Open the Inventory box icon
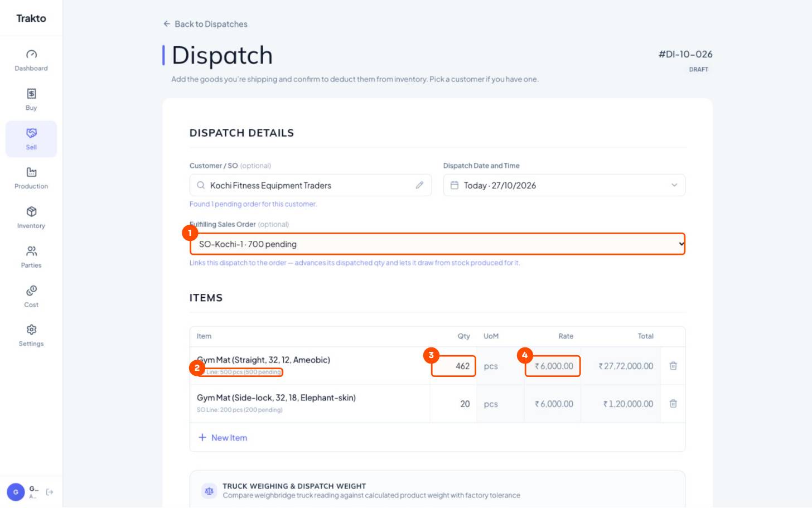812x508 pixels. pyautogui.click(x=31, y=211)
